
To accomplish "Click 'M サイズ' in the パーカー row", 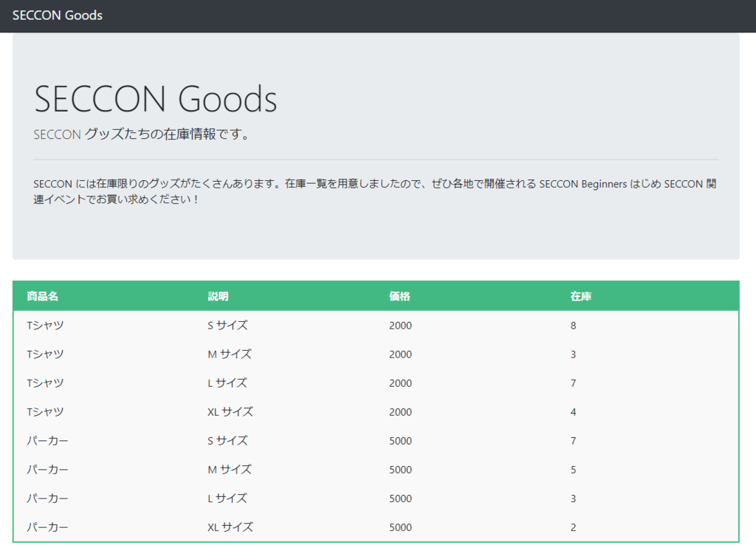I will pyautogui.click(x=230, y=470).
